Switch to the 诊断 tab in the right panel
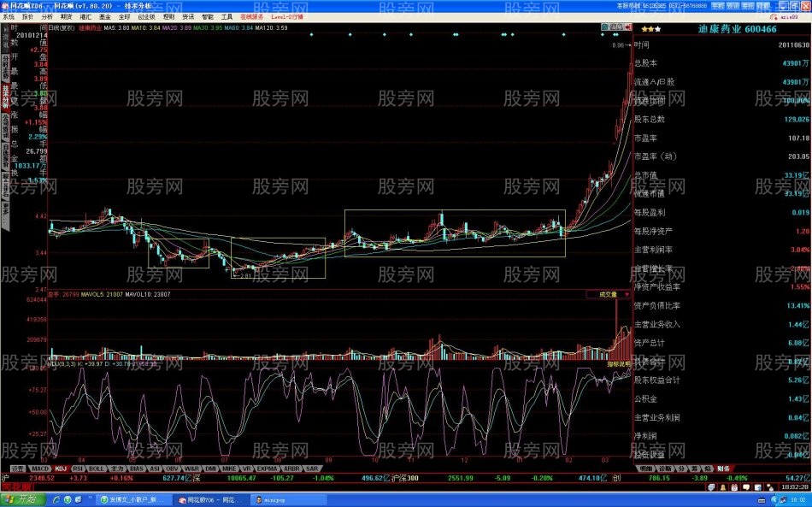The image size is (812, 507). click(x=666, y=469)
